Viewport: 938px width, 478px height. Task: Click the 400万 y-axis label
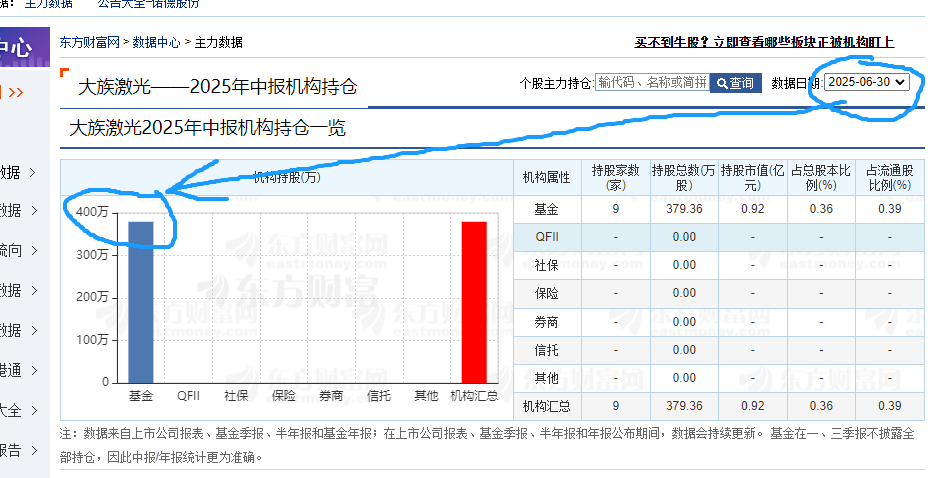92,212
